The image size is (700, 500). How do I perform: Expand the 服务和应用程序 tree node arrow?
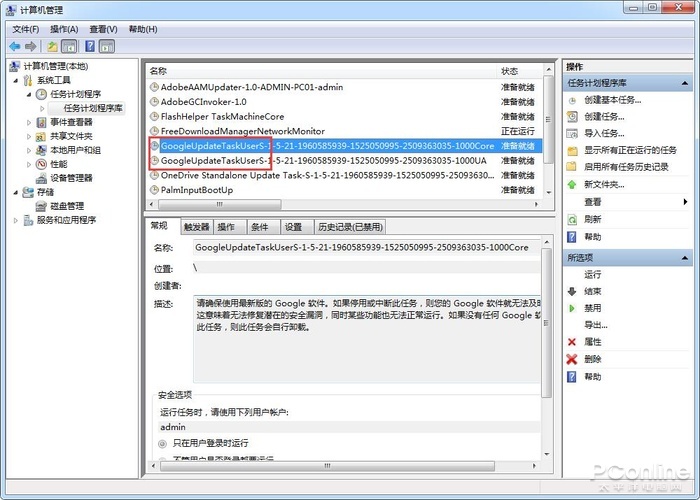[16, 220]
